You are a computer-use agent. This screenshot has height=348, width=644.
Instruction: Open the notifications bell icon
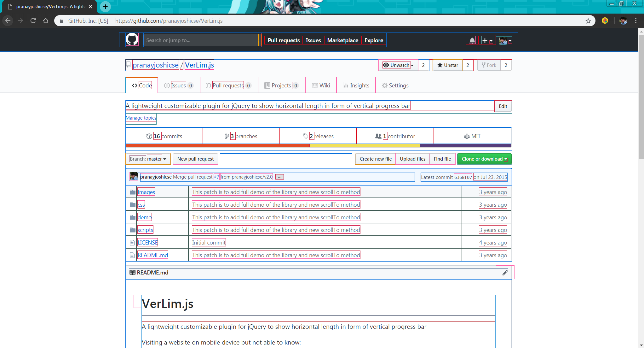coord(472,40)
